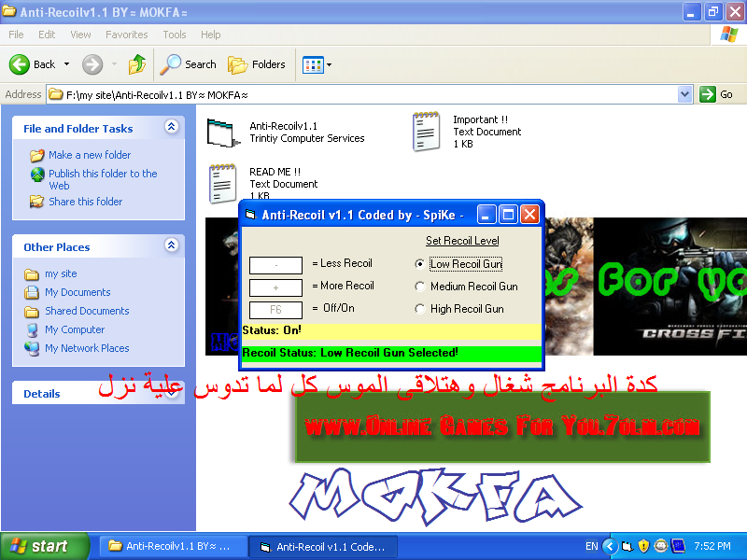Open the View menu
This screenshot has width=747, height=560.
80,35
